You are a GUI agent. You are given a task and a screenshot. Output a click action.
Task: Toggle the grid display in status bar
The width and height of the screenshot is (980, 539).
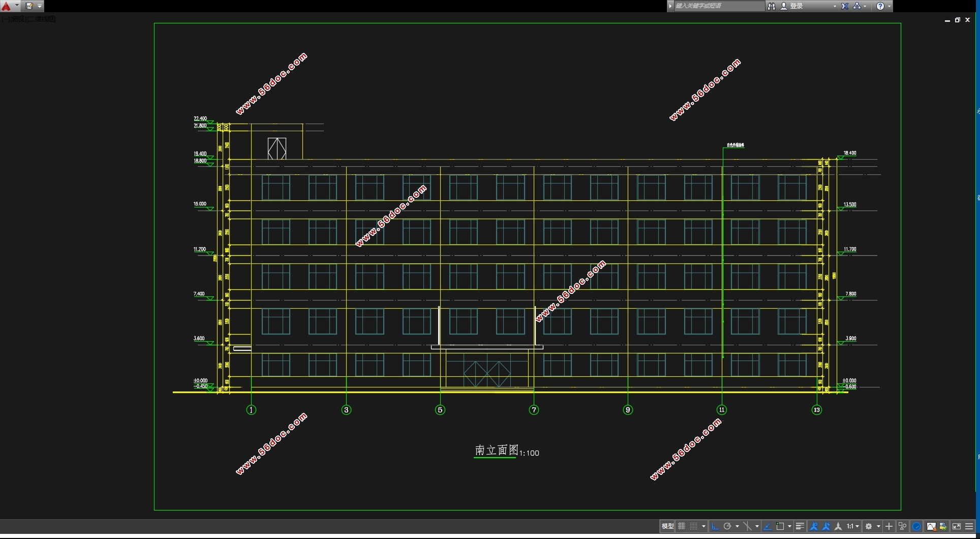(682, 526)
